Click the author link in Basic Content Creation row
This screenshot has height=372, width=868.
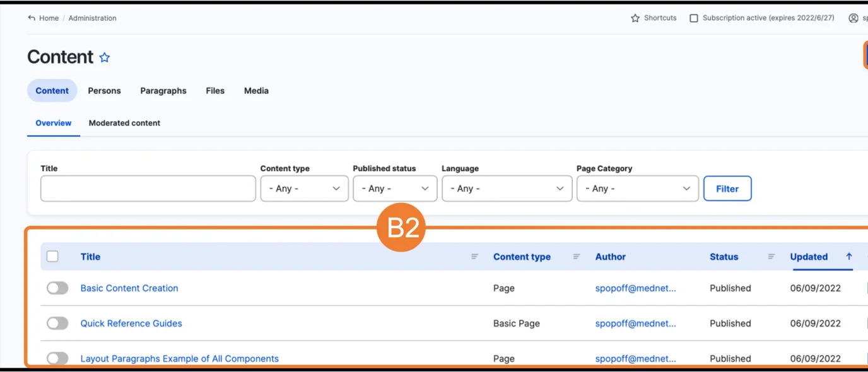636,288
